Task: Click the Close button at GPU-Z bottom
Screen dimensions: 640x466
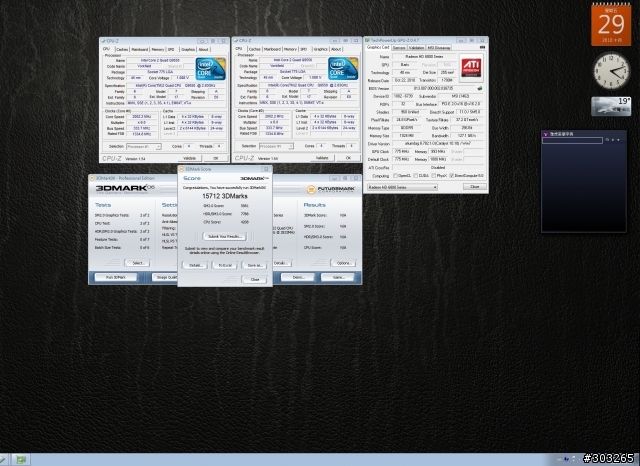Action: click(x=475, y=186)
